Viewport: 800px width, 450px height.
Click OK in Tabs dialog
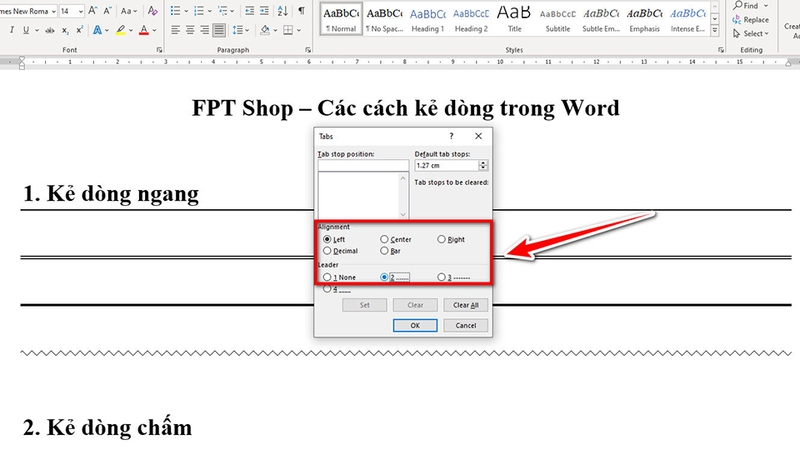tap(415, 326)
